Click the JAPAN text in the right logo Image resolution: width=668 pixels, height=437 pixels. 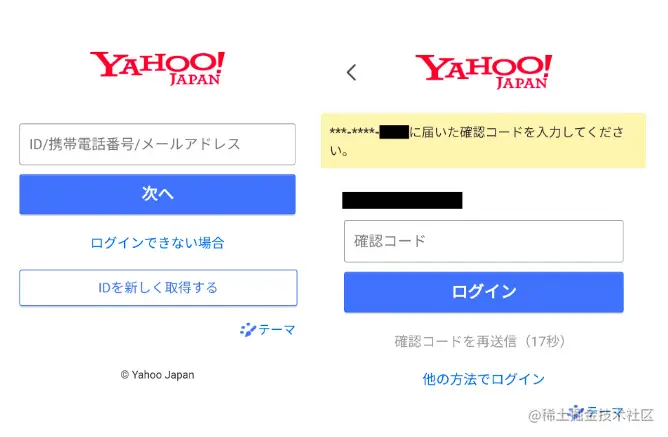(522, 82)
